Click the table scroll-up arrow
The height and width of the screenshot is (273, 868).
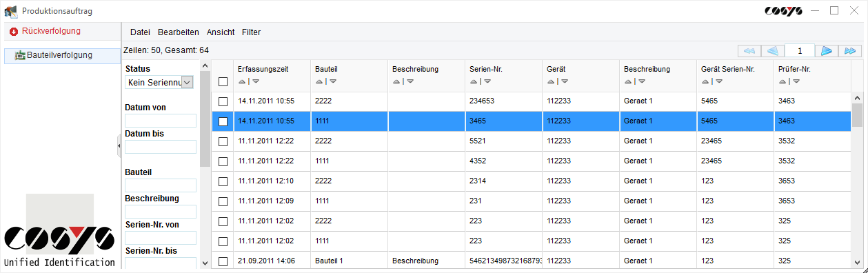tap(857, 98)
